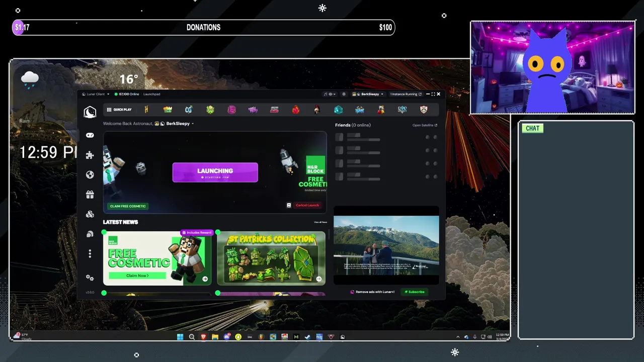Switch to the Launchpad tab
The height and width of the screenshot is (362, 644).
151,94
